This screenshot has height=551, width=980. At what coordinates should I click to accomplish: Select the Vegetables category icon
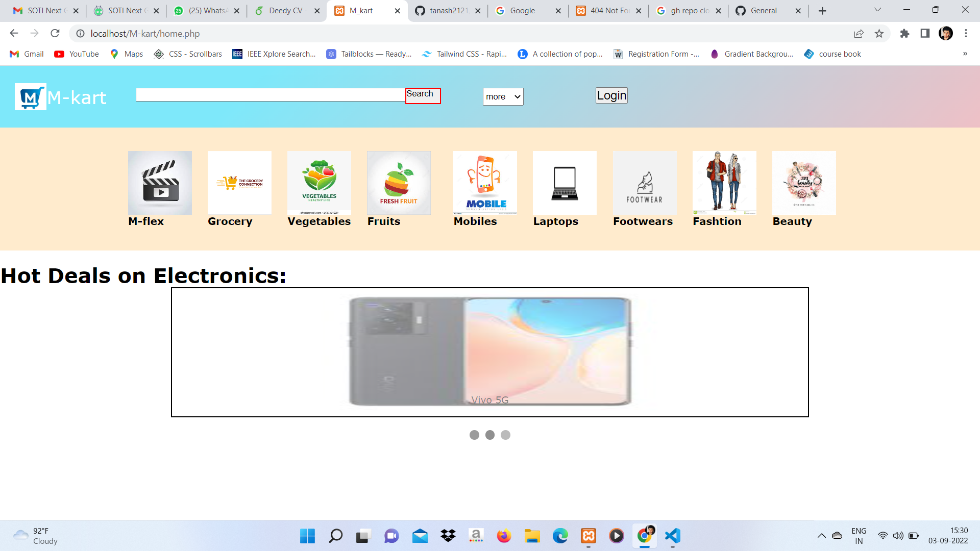coord(319,183)
